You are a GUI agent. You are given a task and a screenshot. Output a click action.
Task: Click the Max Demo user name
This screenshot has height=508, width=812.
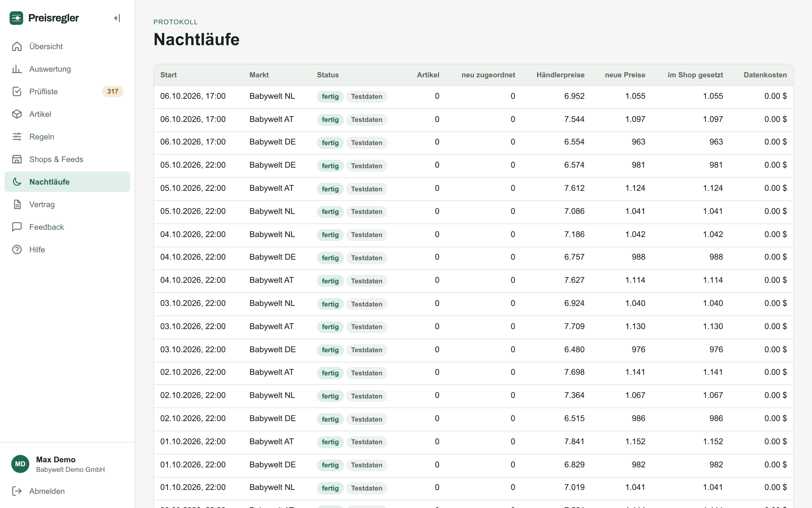(56, 459)
